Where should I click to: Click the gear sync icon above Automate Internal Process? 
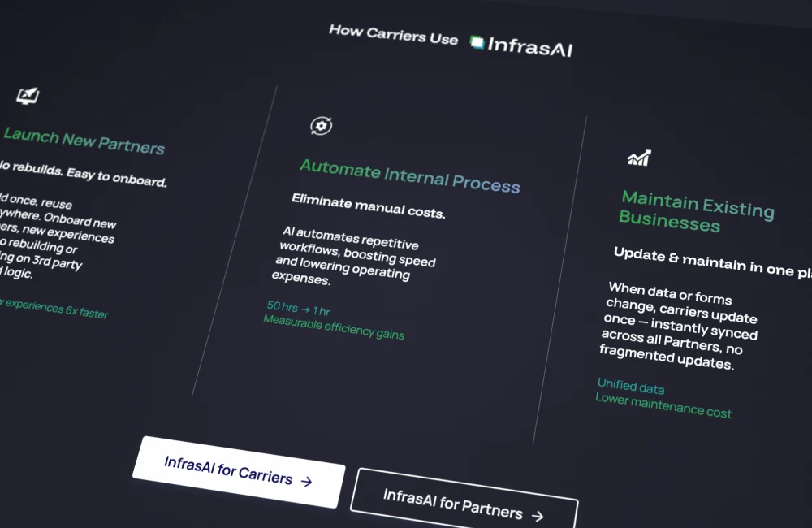tap(322, 126)
